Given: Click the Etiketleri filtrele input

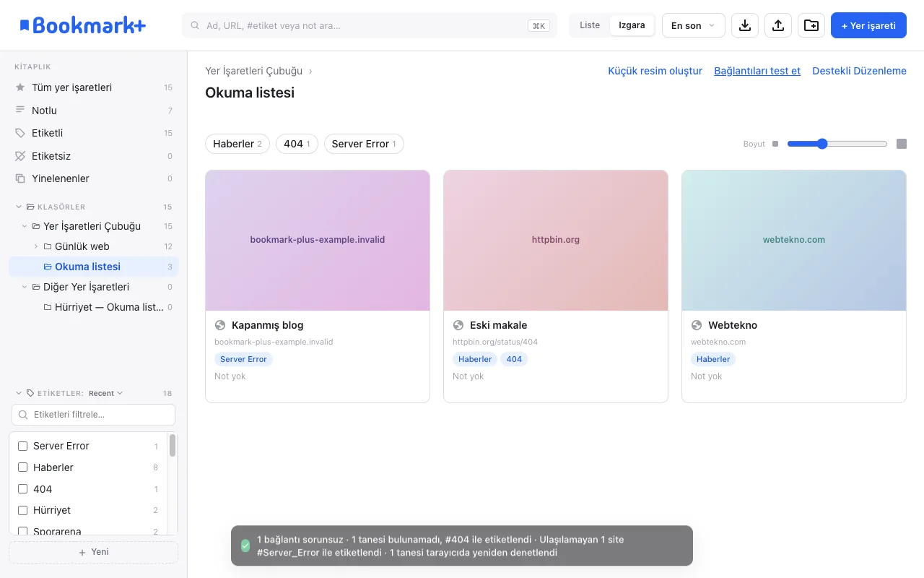Looking at the screenshot, I should (x=93, y=415).
